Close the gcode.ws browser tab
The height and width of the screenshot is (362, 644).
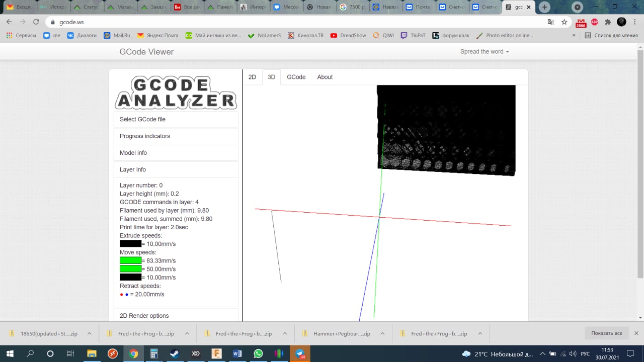[528, 8]
